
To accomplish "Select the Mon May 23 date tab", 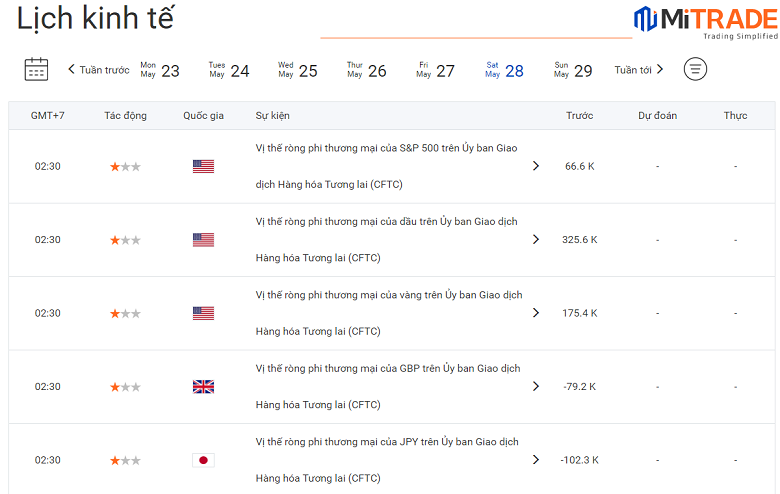I will pos(160,70).
